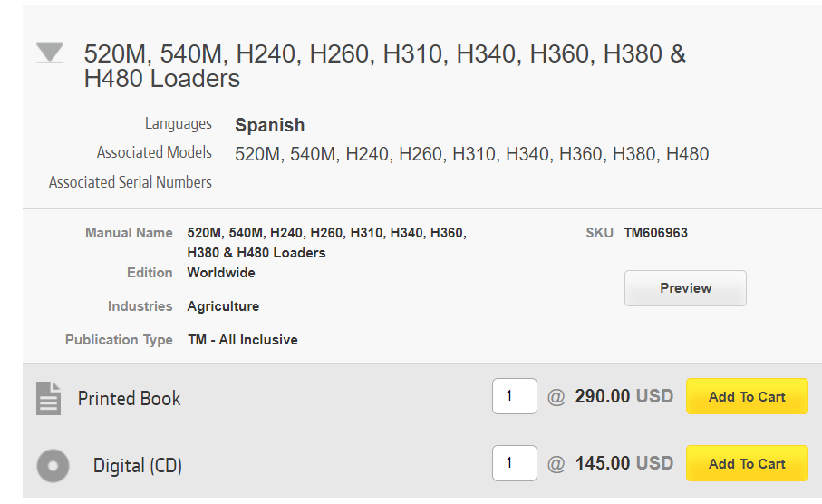Click the SKU number TM606963
Viewport: 822px width, 504px height.
click(655, 233)
